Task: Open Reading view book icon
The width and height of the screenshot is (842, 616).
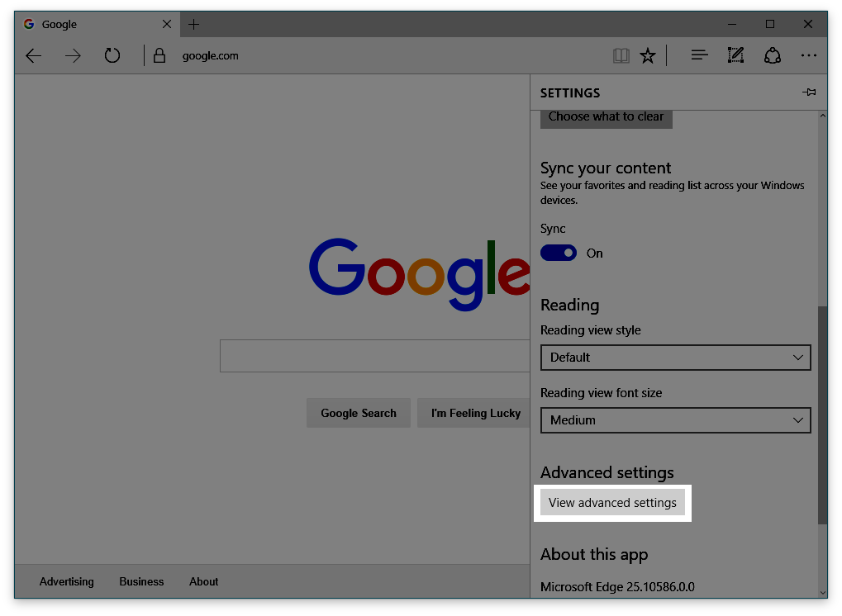Action: click(x=621, y=56)
